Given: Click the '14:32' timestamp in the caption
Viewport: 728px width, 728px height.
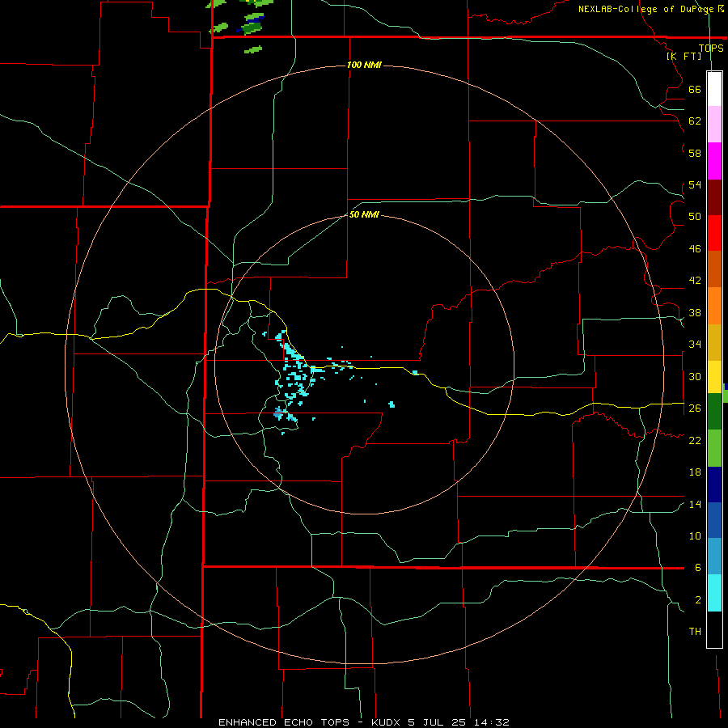Looking at the screenshot, I should coord(492,722).
